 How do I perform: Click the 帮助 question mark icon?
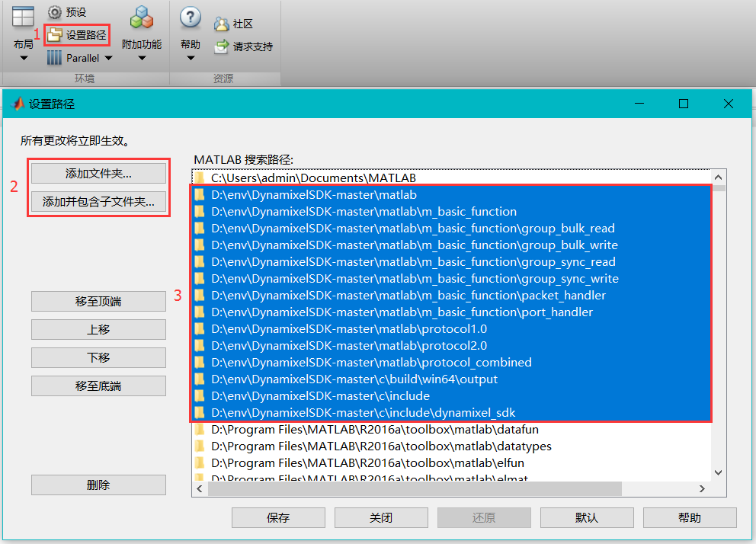pyautogui.click(x=191, y=18)
